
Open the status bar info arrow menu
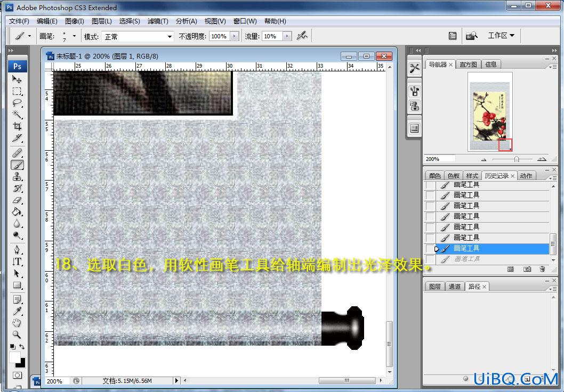coord(176,380)
